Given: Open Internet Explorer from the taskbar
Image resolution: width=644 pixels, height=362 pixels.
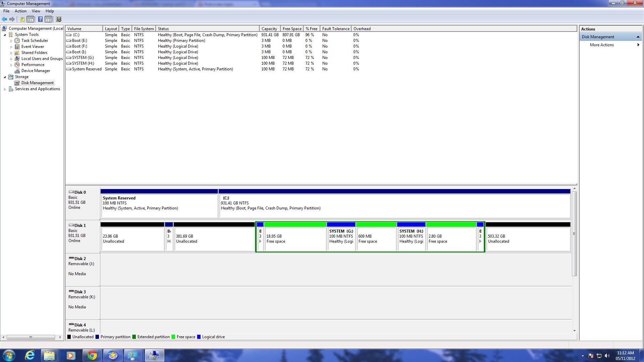Looking at the screenshot, I should pyautogui.click(x=30, y=355).
